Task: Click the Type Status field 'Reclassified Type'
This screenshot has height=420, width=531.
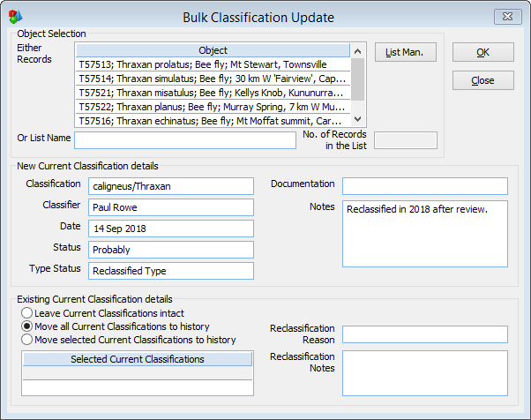Action: [171, 271]
